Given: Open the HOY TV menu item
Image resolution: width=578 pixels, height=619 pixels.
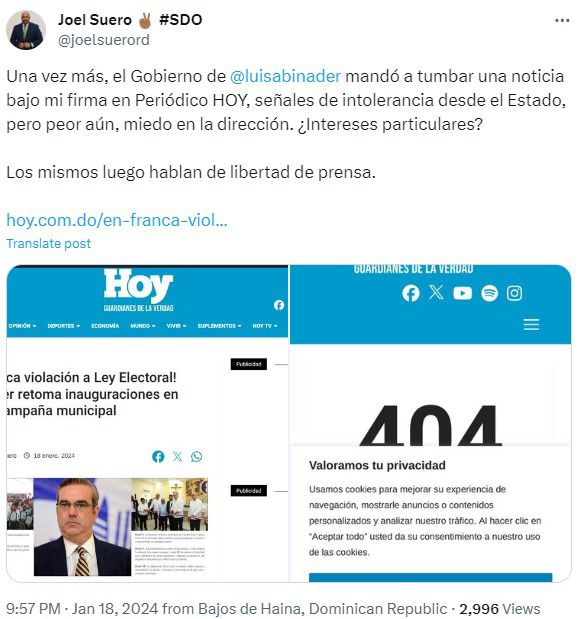Looking at the screenshot, I should [265, 326].
